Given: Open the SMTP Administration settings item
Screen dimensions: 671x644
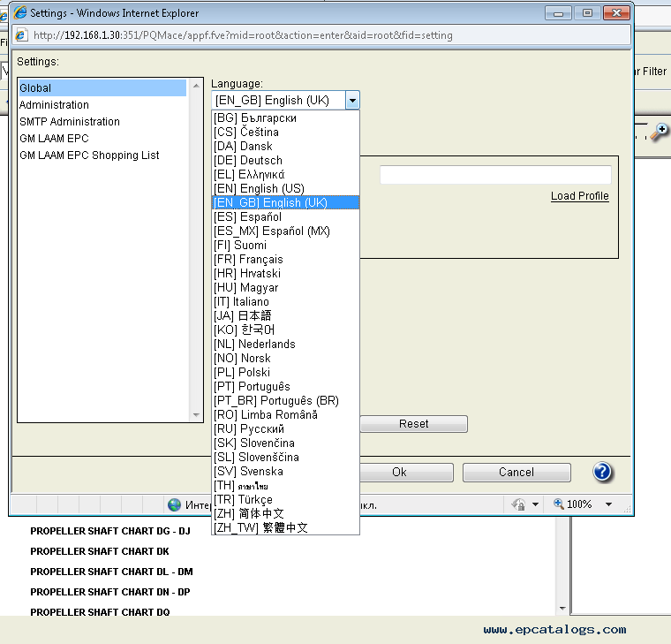Looking at the screenshot, I should [x=70, y=122].
